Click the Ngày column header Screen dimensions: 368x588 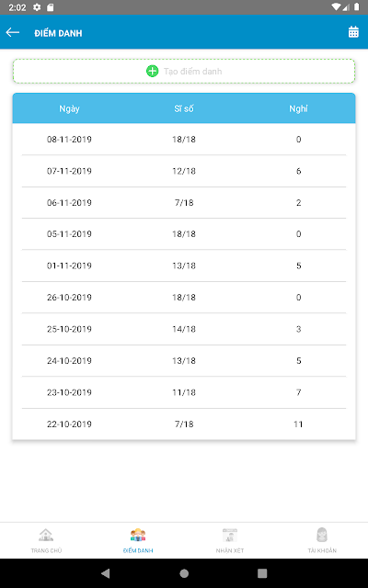point(70,108)
